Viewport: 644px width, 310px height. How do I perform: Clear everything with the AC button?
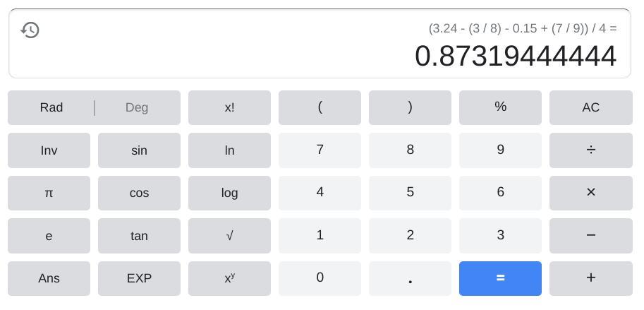[x=590, y=108]
